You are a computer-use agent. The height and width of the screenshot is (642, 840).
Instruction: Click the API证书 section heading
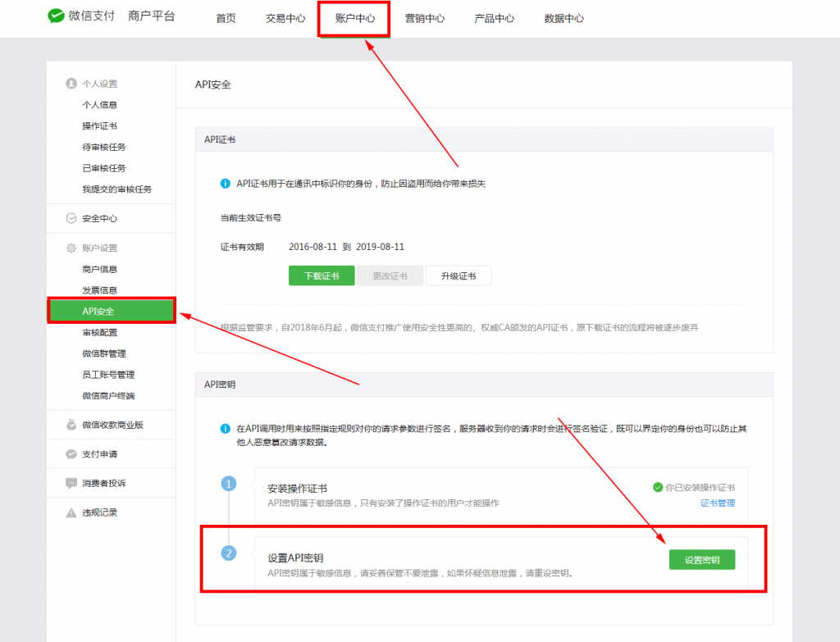click(220, 139)
